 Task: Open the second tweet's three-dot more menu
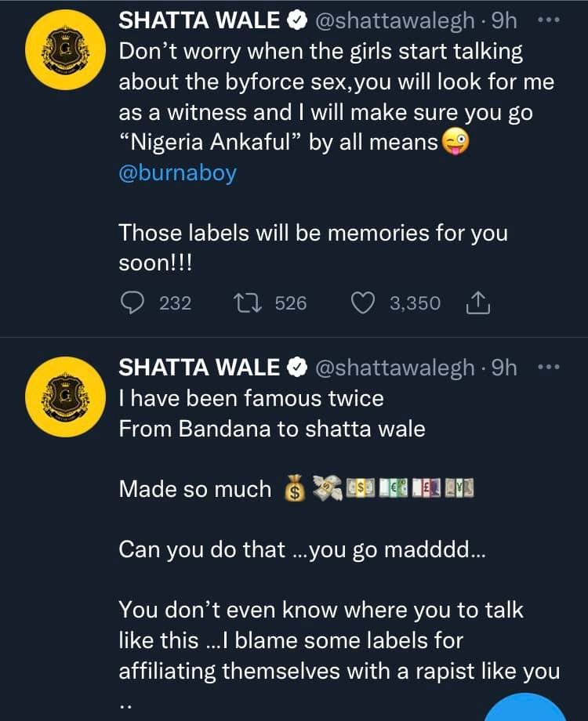(549, 368)
